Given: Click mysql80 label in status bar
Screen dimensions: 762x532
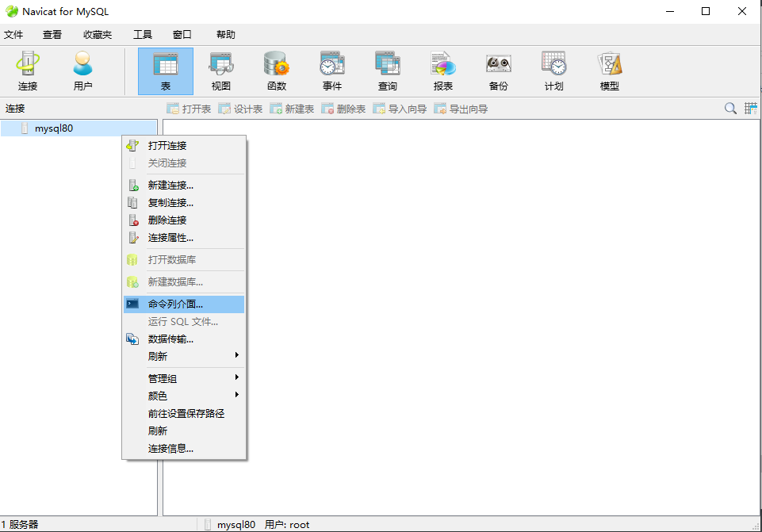Looking at the screenshot, I should point(236,525).
